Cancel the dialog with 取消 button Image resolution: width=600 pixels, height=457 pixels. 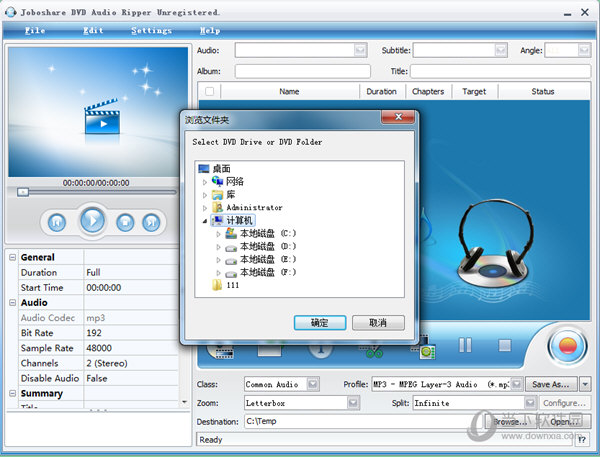click(x=378, y=323)
